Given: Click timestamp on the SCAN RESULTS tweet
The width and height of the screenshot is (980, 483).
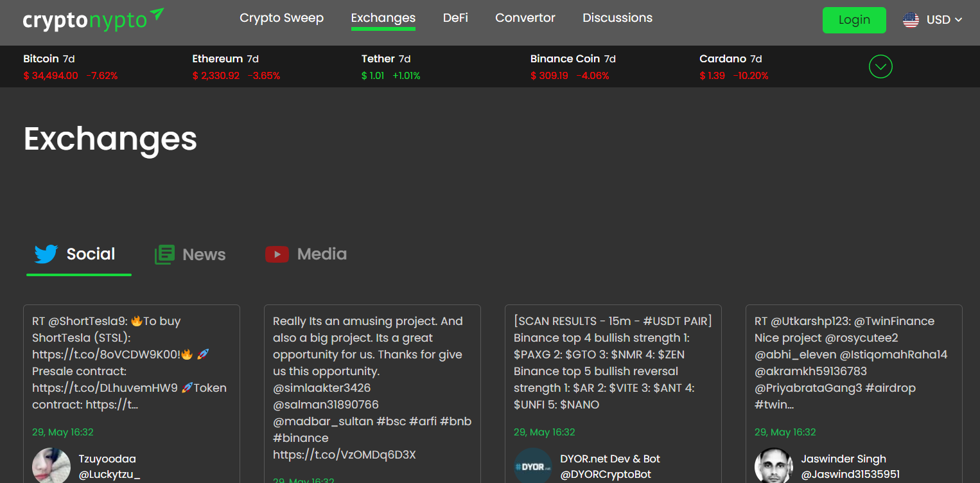Looking at the screenshot, I should pyautogui.click(x=545, y=432).
